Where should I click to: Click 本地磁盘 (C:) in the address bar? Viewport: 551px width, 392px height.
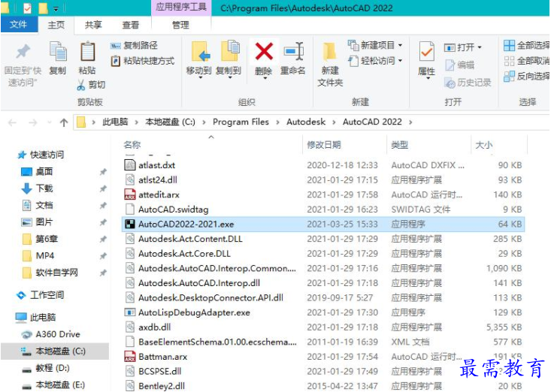[x=170, y=122]
